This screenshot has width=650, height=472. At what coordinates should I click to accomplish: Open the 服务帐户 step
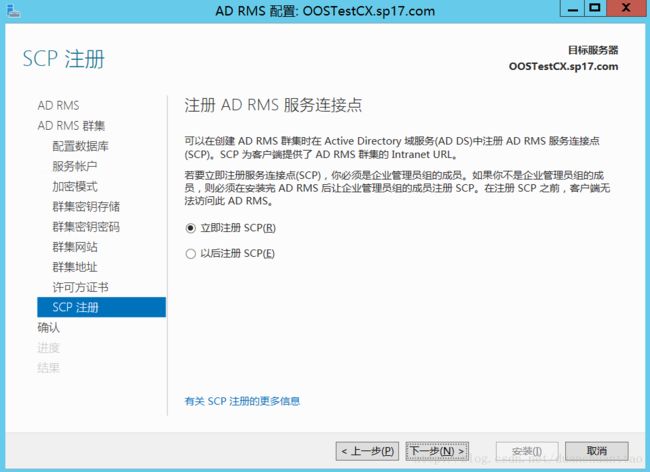[75, 166]
